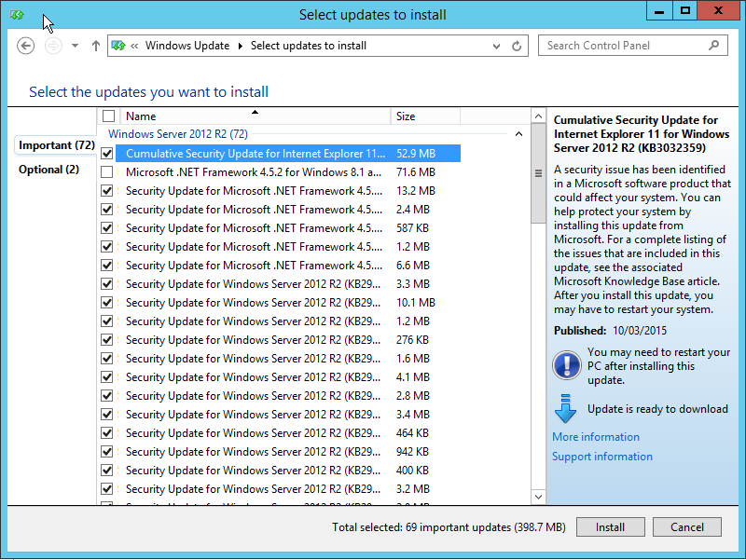Select the 276 KB security update row
The image size is (746, 560).
(288, 340)
